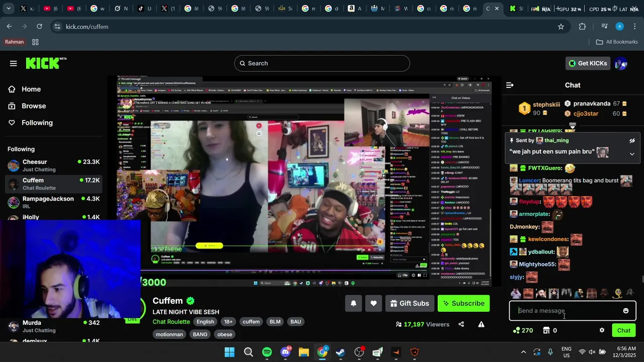Viewport: 644px width, 362px height.
Task: Open All Bookmarks folder
Action: (617, 42)
